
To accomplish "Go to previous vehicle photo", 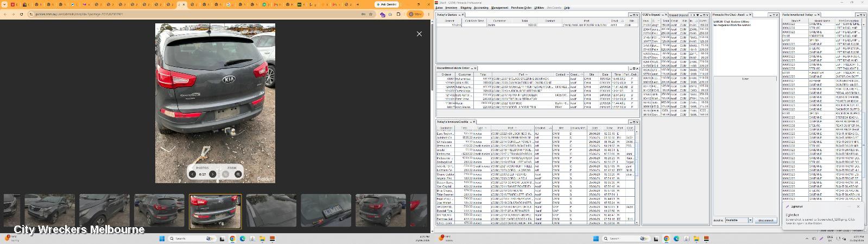I will pos(193,174).
